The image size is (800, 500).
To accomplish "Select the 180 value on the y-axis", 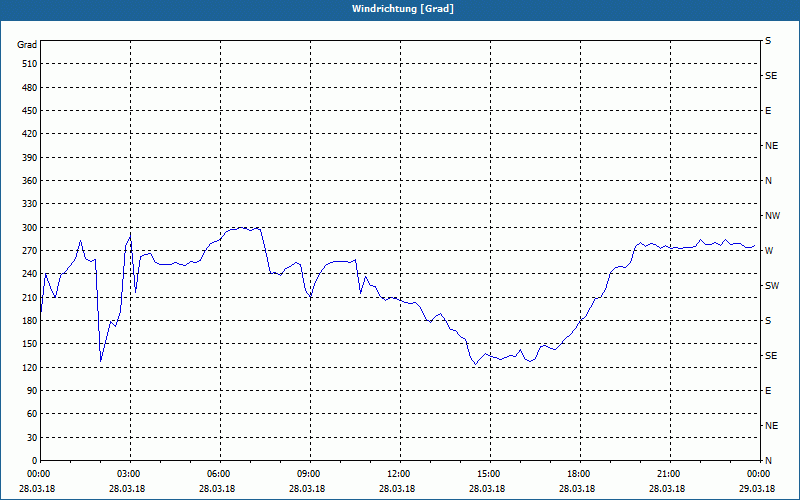I will [x=30, y=321].
